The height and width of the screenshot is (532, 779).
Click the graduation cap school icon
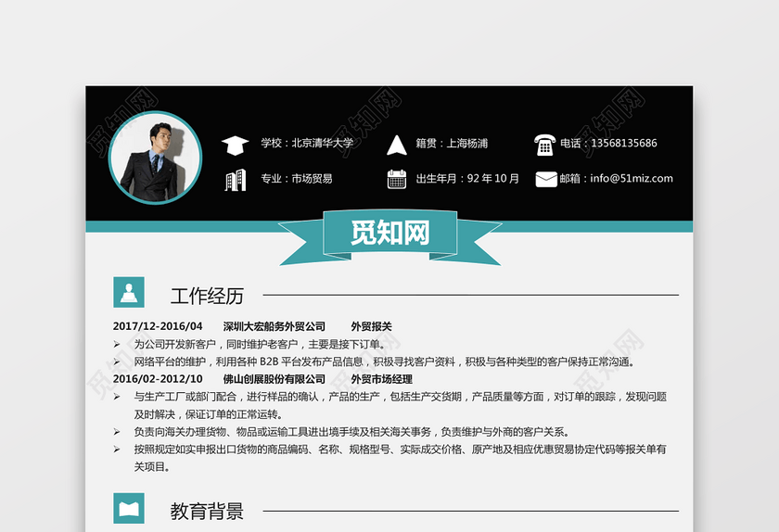tap(235, 145)
